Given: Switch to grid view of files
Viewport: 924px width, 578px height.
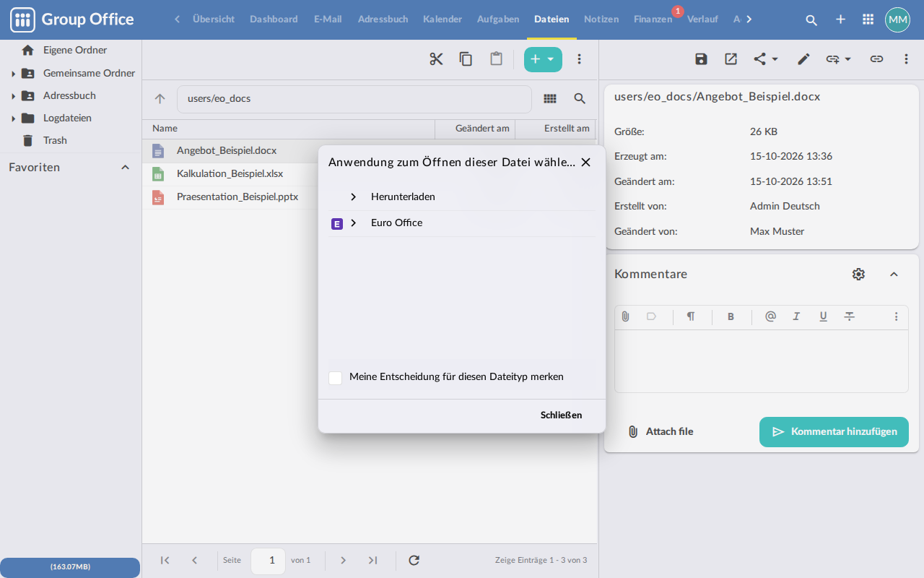Looking at the screenshot, I should 550,99.
